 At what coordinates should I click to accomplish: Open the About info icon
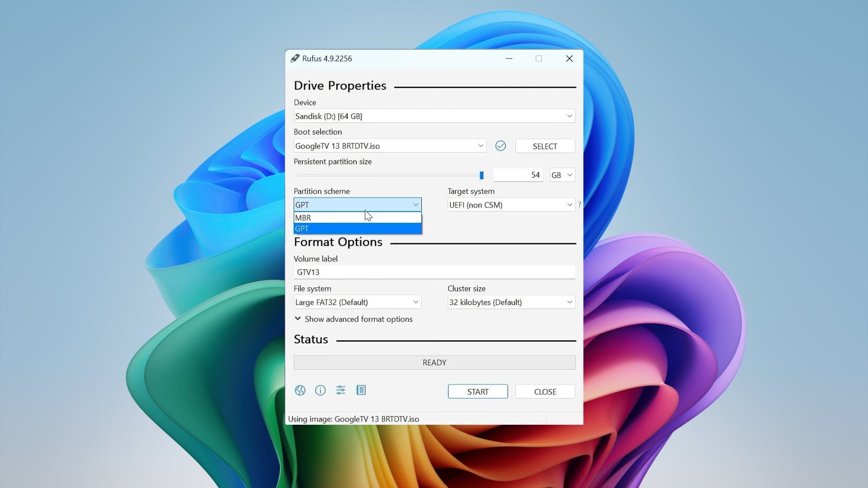(x=320, y=390)
